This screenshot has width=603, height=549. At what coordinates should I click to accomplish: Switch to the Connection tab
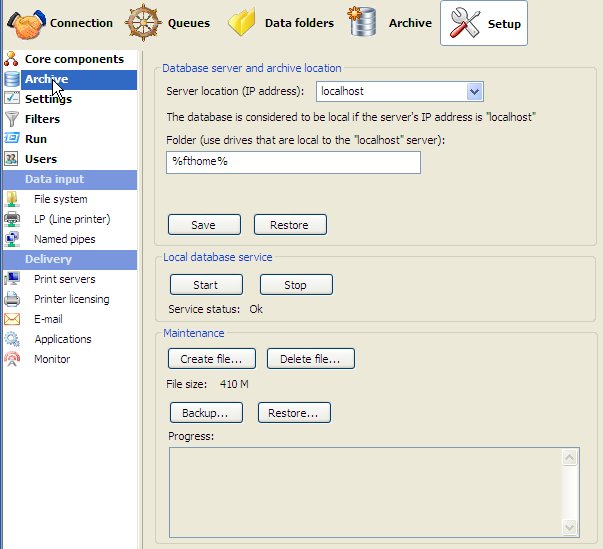(x=60, y=23)
